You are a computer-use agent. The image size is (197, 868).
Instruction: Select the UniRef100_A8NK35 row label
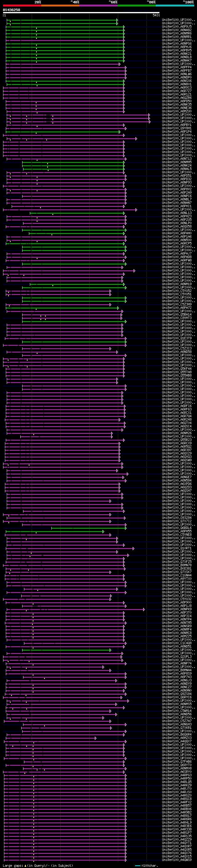[x=177, y=104]
